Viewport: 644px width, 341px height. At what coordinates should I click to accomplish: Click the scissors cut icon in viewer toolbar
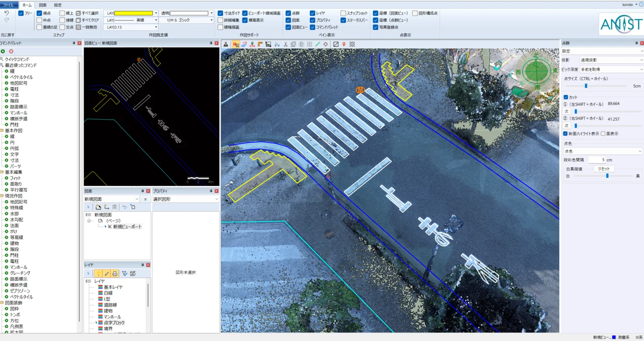285,44
